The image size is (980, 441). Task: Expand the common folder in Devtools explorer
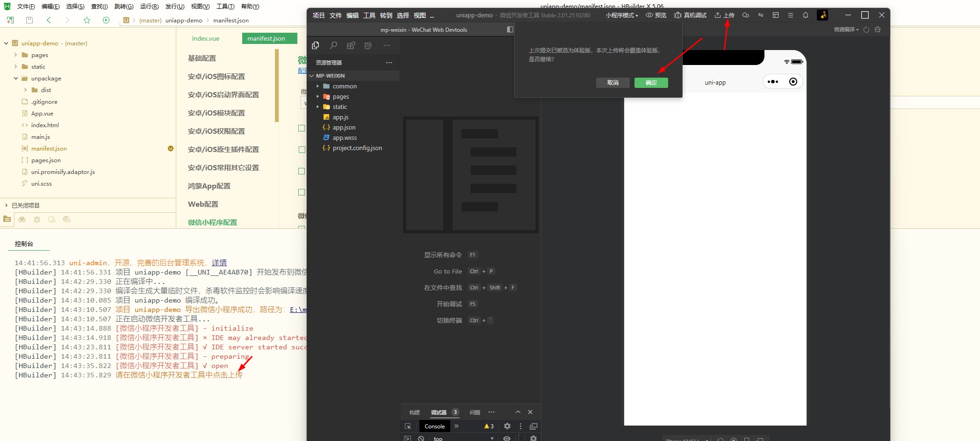[318, 86]
